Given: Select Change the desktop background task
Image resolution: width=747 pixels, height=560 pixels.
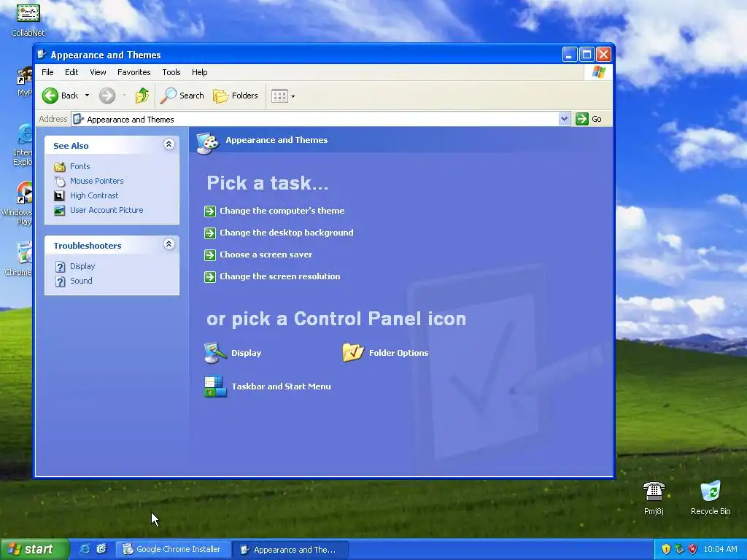Looking at the screenshot, I should [x=286, y=233].
